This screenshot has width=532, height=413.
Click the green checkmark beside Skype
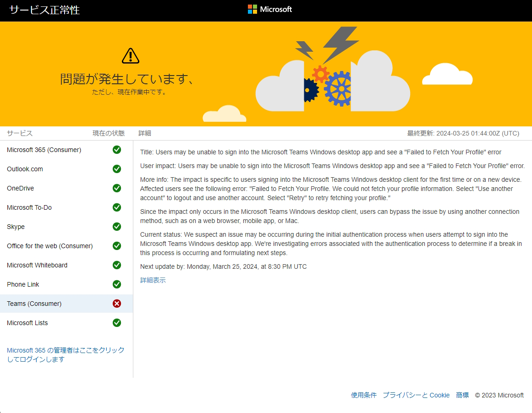point(117,227)
